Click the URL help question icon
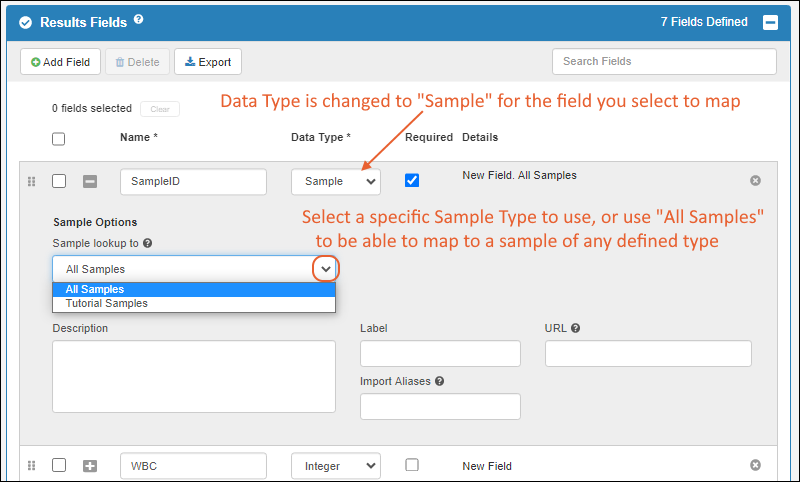800x482 pixels. (x=576, y=328)
